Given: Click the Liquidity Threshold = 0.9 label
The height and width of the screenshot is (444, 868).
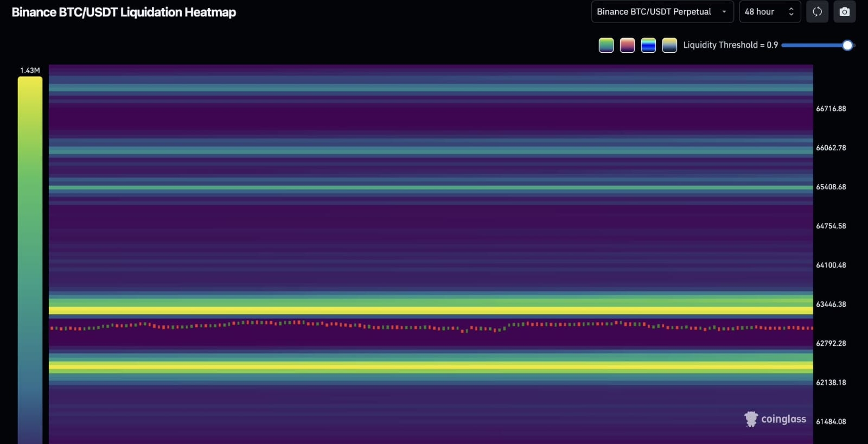Looking at the screenshot, I should tap(730, 45).
